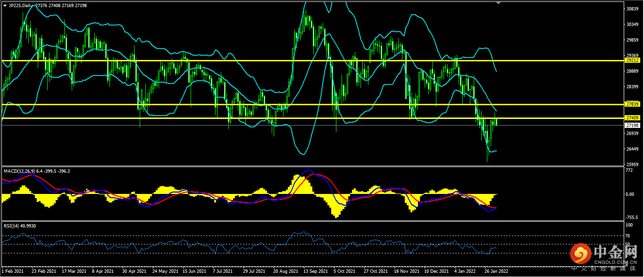Click the 26449 level on price scale
This screenshot has height=277, width=644.
[631, 149]
